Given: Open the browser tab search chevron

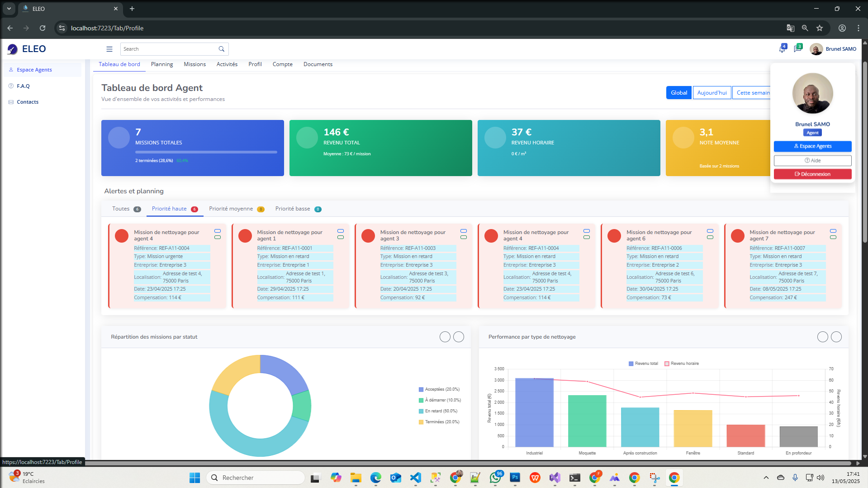Looking at the screenshot, I should coord(9,9).
